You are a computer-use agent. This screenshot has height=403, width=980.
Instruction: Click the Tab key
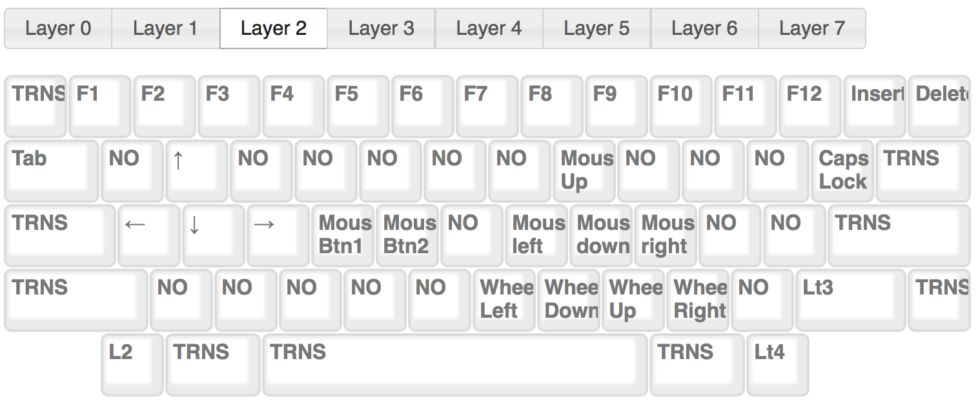coord(52,170)
